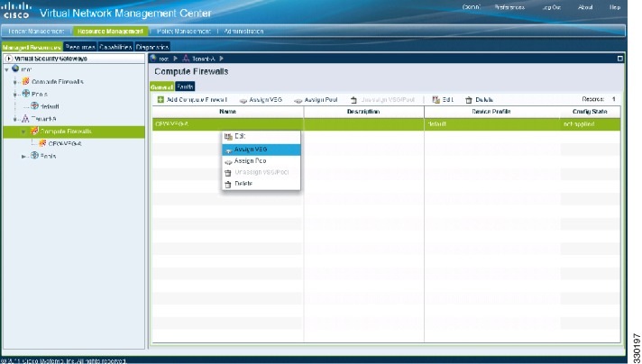Screen dimensions: 642x364
Task: Select the Tenant-A tree item
Action: point(44,119)
